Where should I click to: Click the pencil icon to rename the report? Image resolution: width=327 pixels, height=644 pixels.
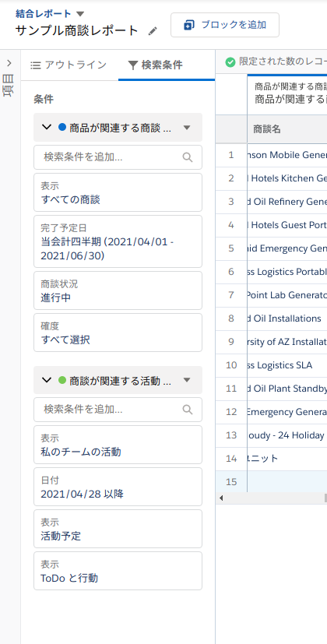(153, 31)
